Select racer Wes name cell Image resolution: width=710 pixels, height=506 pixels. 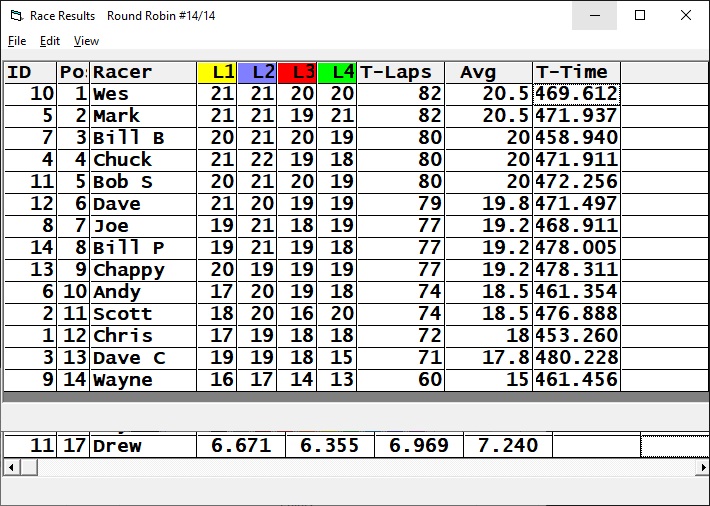[x=143, y=94]
